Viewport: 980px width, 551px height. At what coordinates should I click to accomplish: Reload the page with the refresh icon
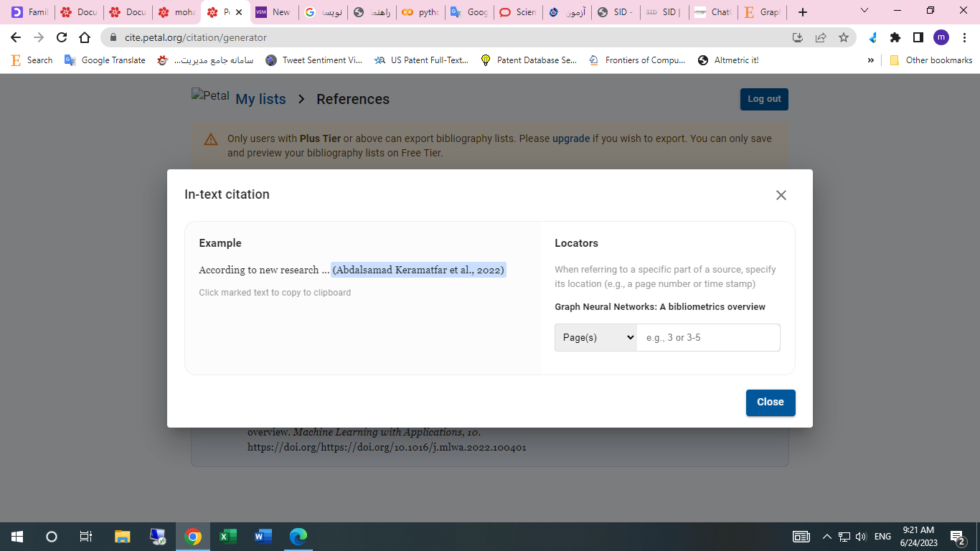[x=62, y=37]
